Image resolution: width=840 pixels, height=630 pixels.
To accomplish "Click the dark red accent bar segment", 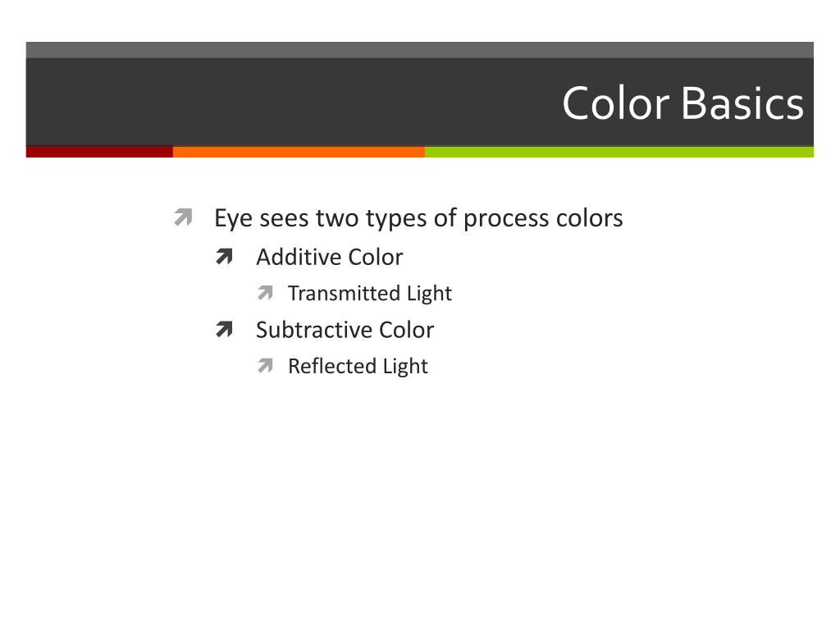I will pyautogui.click(x=99, y=152).
